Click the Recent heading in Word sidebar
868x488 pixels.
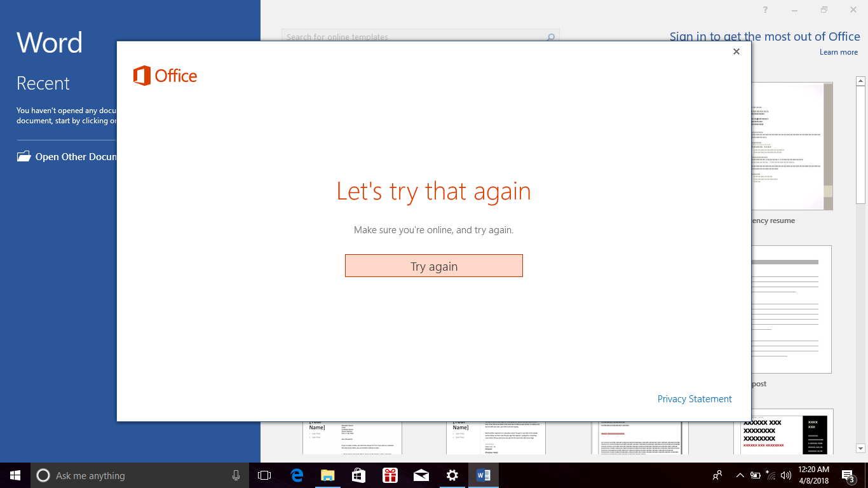43,83
